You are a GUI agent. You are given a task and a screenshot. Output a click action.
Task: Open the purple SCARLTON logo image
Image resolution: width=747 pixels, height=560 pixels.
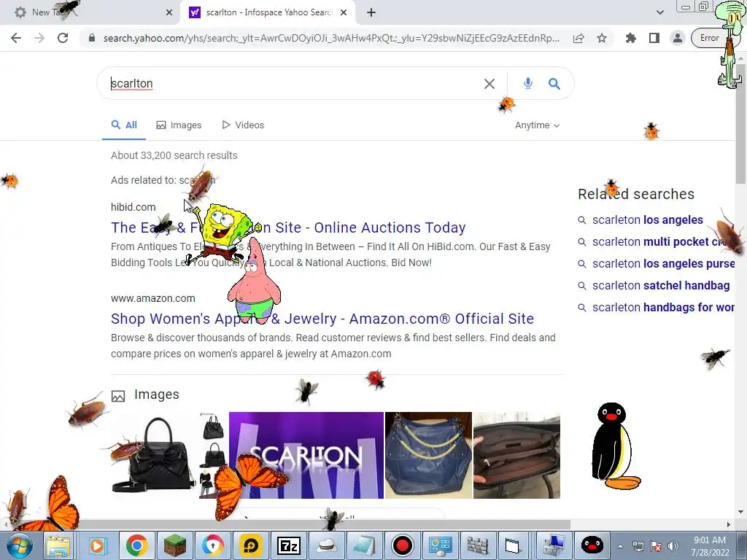tap(306, 455)
